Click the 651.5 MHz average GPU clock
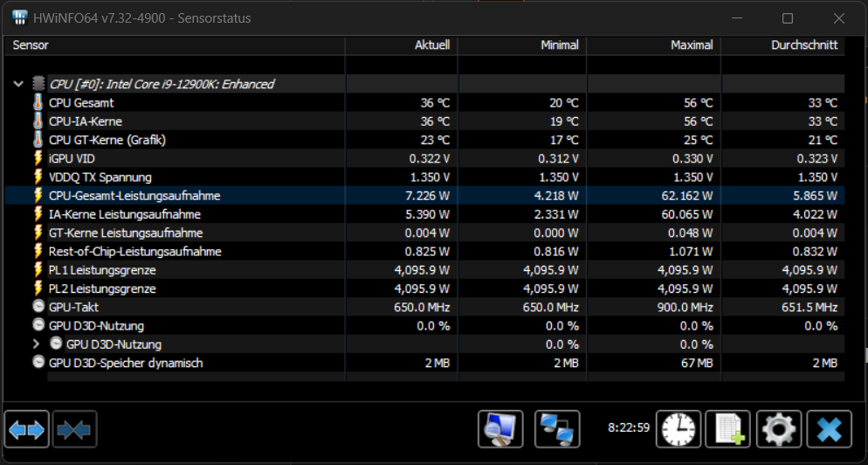The height and width of the screenshot is (465, 868). (809, 307)
